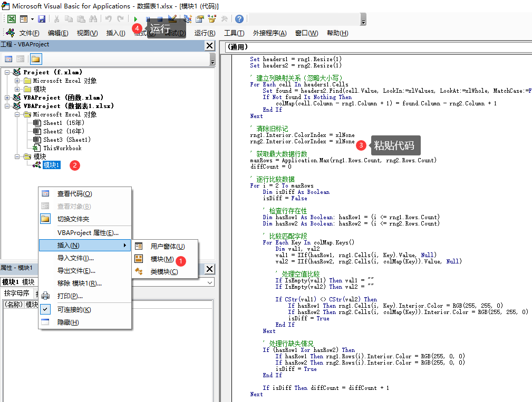Collapse the Project (f.xlam) tree node
Viewport: 532px width, 402px height.
(7, 72)
